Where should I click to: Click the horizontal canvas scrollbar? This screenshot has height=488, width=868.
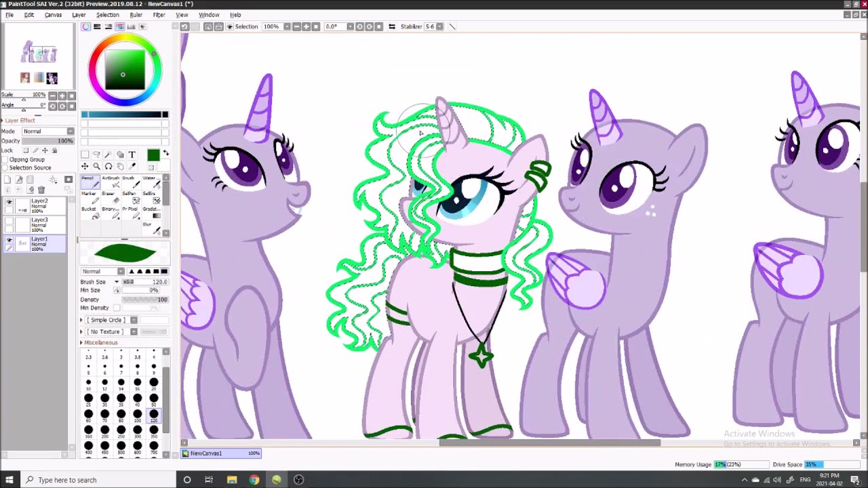[549, 443]
